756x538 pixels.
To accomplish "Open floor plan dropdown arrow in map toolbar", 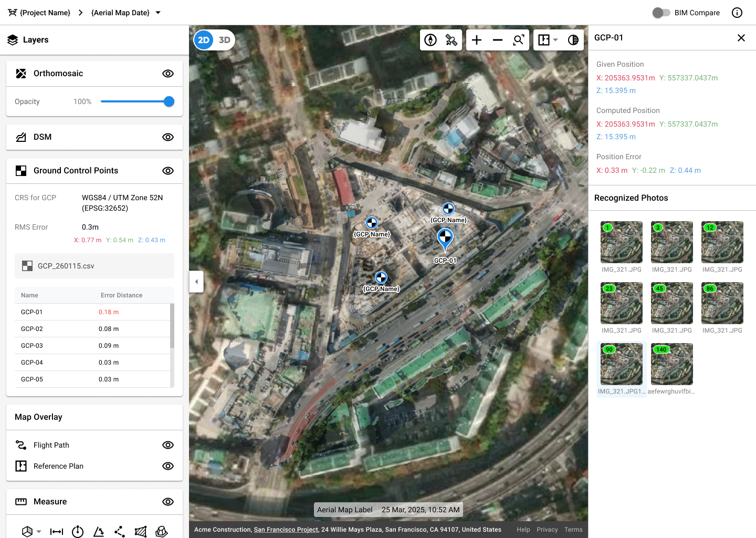I will pyautogui.click(x=555, y=40).
